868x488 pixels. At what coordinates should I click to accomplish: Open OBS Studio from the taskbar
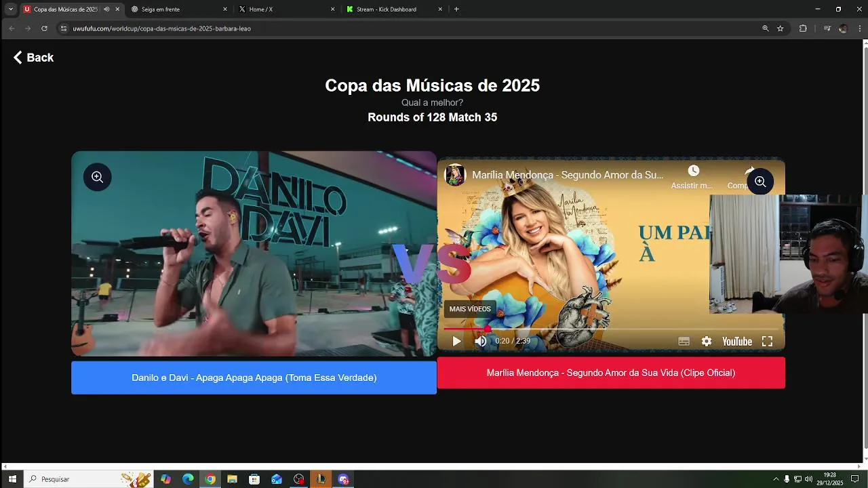(x=299, y=479)
